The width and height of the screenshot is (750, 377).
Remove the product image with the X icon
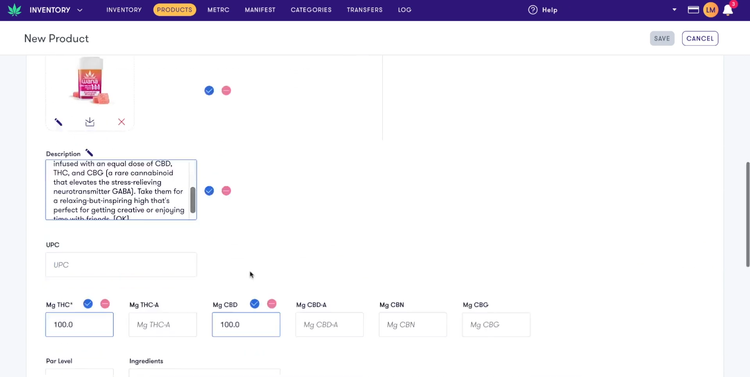click(121, 122)
